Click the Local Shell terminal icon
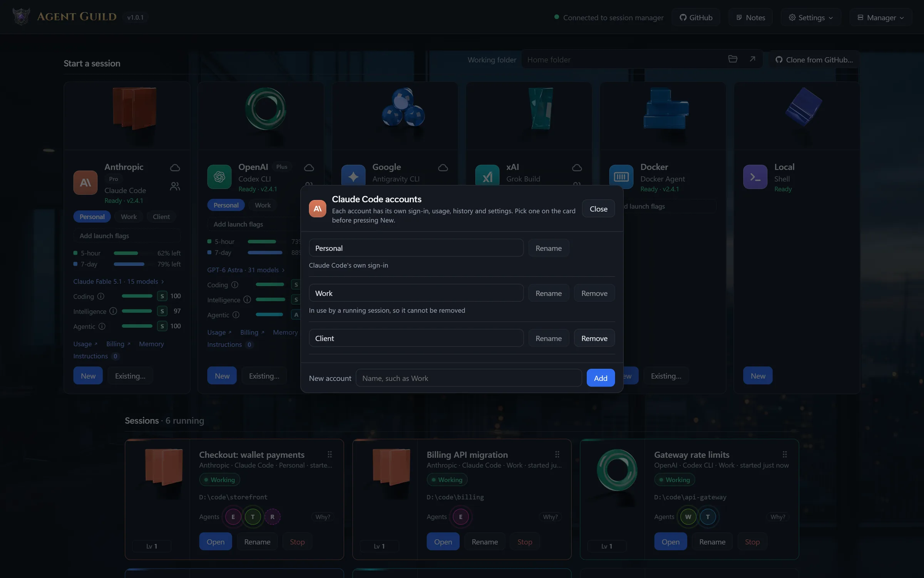This screenshot has height=578, width=924. pyautogui.click(x=755, y=177)
